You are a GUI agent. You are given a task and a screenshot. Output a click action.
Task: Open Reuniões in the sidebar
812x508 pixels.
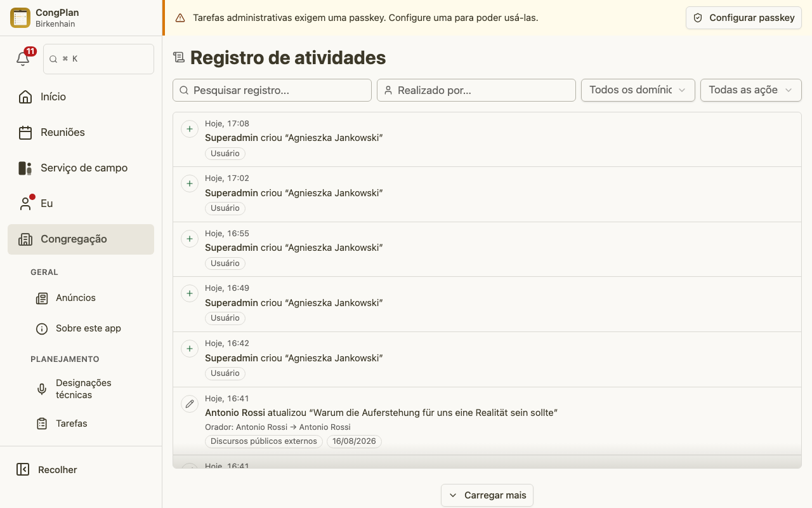pyautogui.click(x=81, y=132)
